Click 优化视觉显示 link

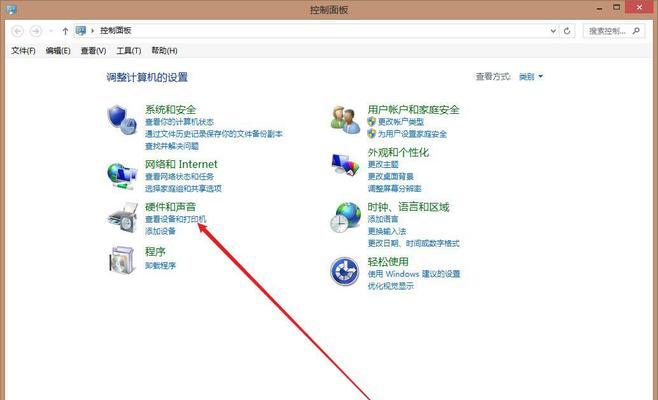click(x=391, y=286)
